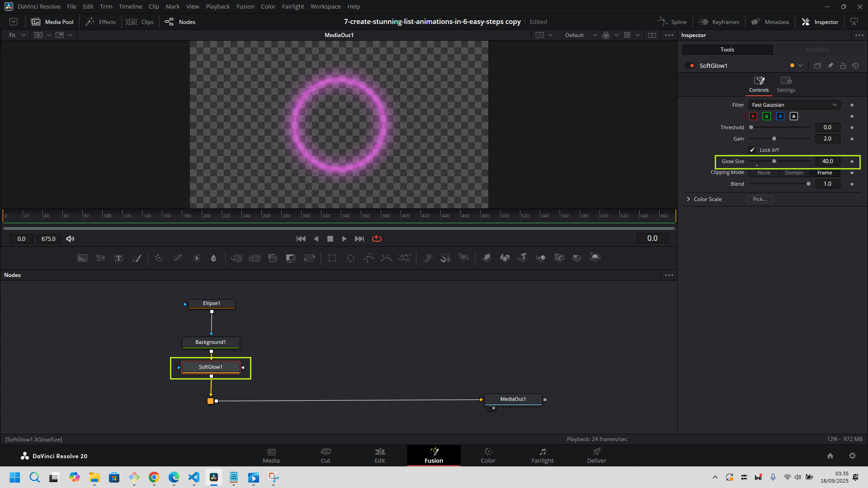This screenshot has height=488, width=868.
Task: Add an Ellipse mask tool
Action: (350, 258)
